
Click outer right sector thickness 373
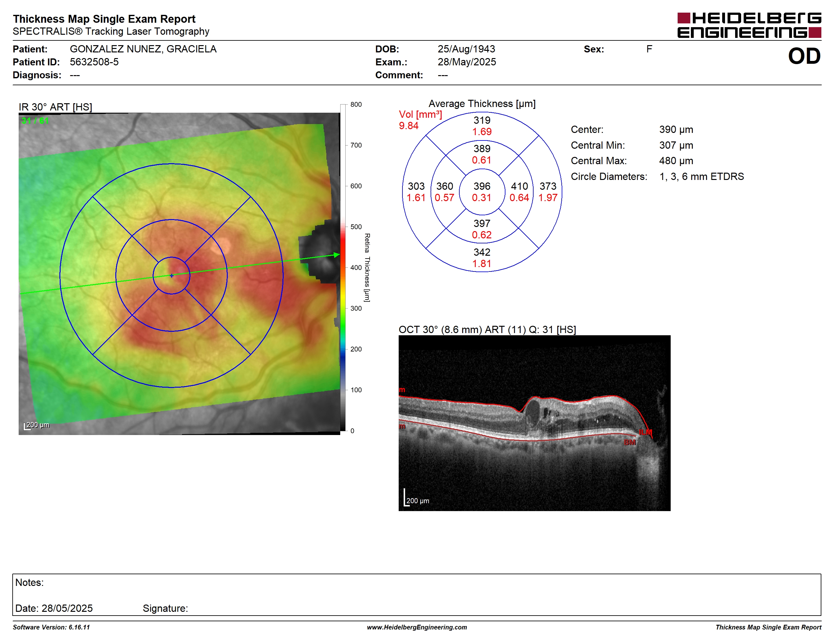(x=548, y=186)
